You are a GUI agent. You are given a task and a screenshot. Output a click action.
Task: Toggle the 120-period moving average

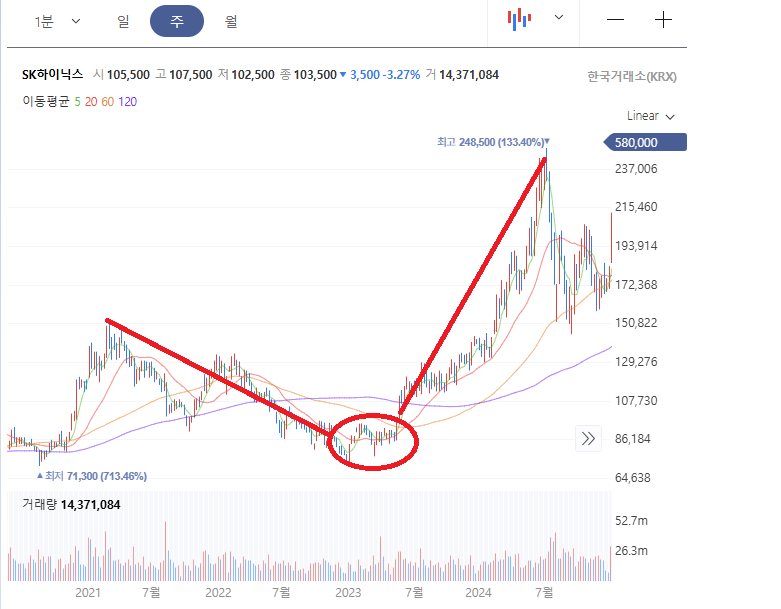tap(127, 101)
